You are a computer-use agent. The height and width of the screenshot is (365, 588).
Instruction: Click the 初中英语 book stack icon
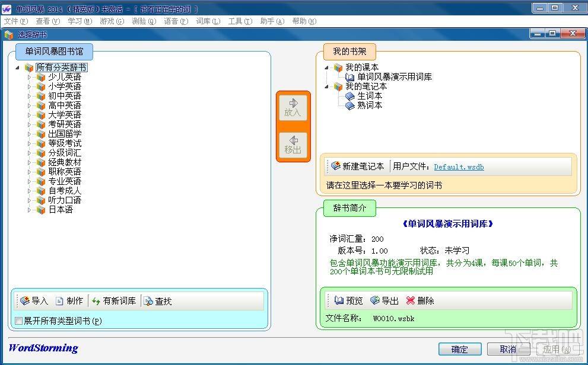[41, 96]
